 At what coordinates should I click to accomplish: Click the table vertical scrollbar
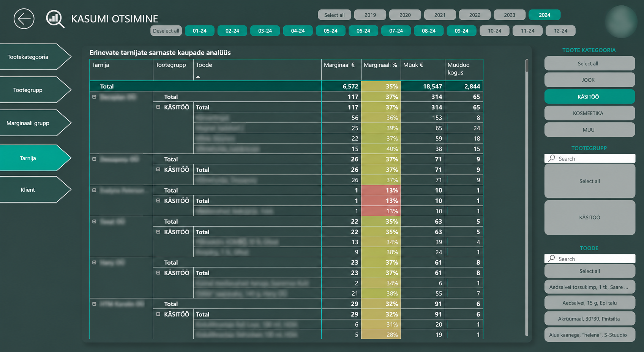point(527,197)
